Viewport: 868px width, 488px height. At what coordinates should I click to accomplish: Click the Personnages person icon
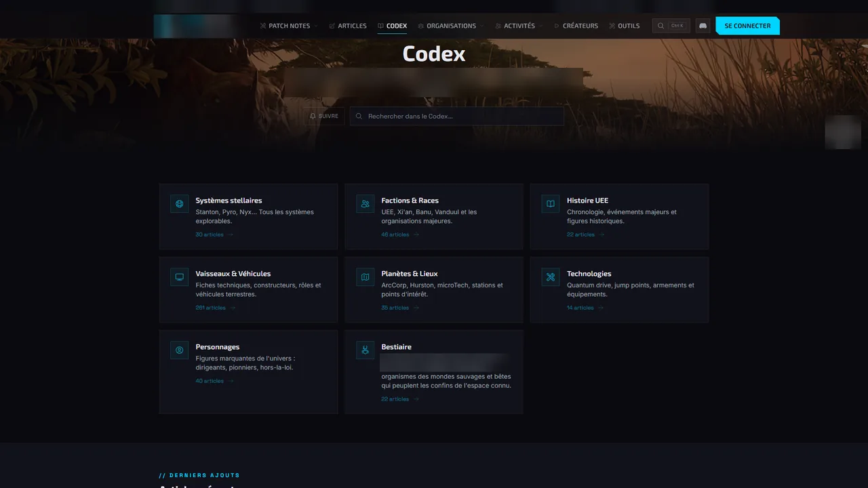click(x=180, y=350)
